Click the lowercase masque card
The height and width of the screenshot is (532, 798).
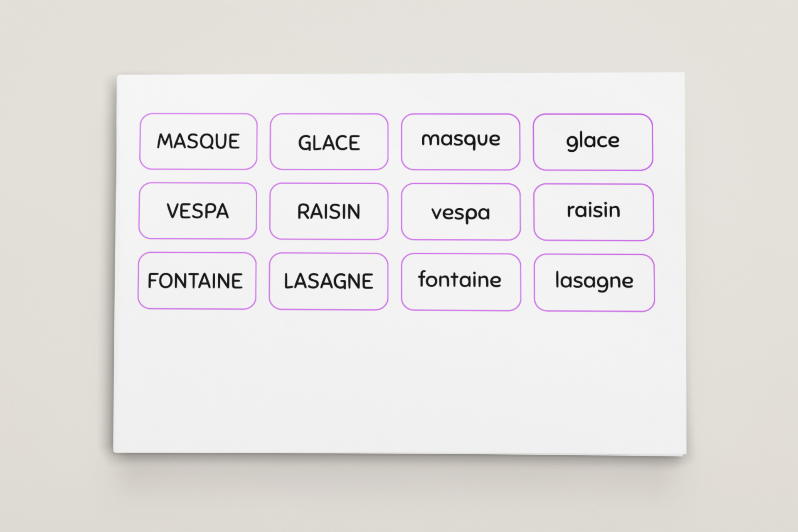click(461, 142)
